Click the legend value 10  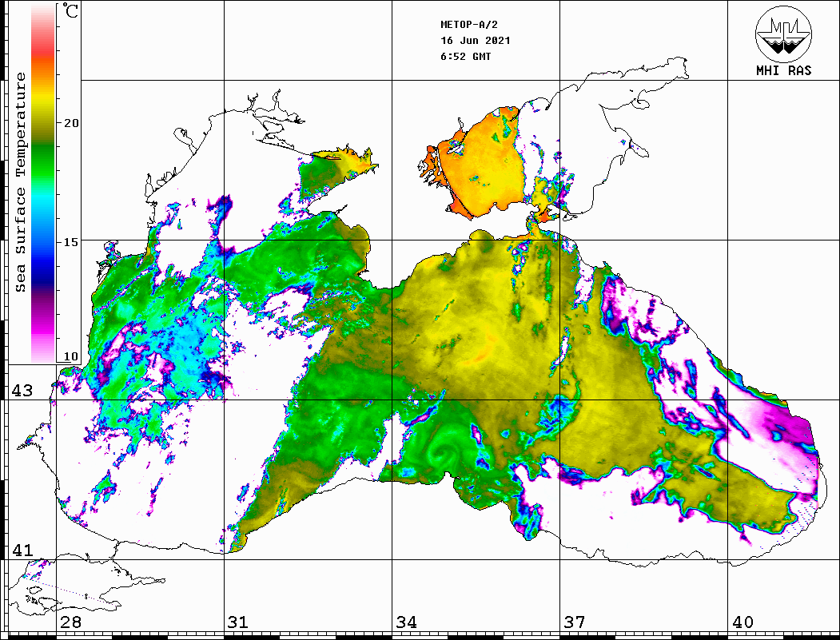click(71, 356)
